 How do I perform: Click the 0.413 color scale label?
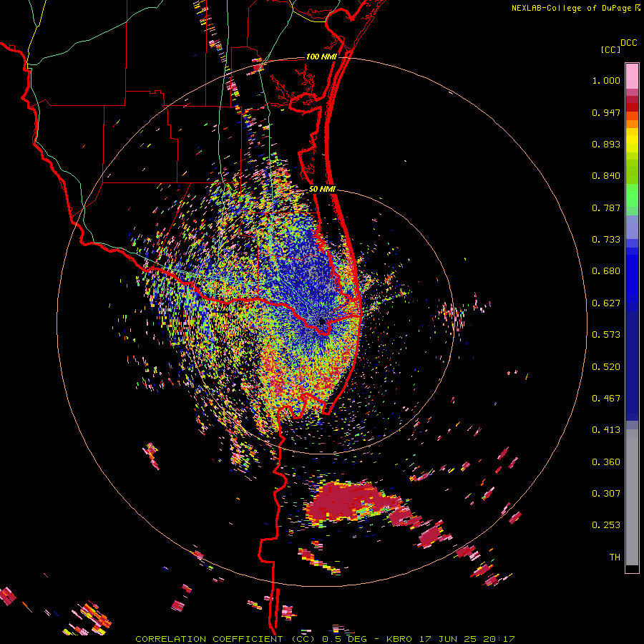606,430
